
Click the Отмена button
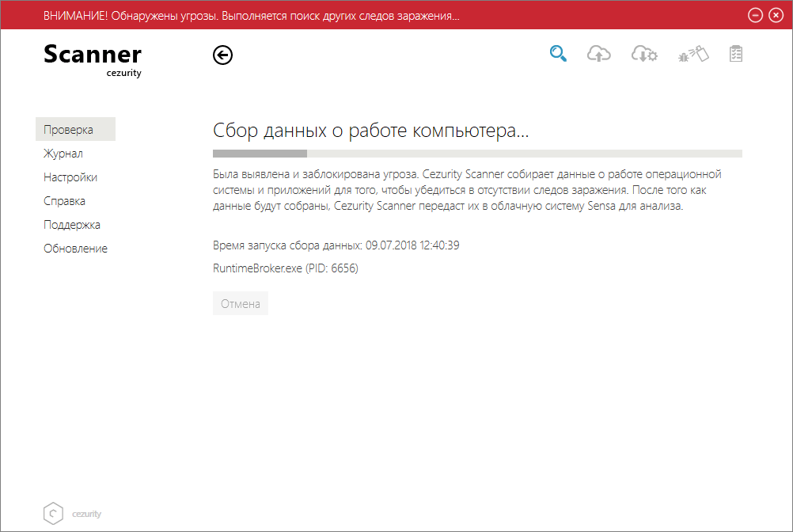pos(241,303)
